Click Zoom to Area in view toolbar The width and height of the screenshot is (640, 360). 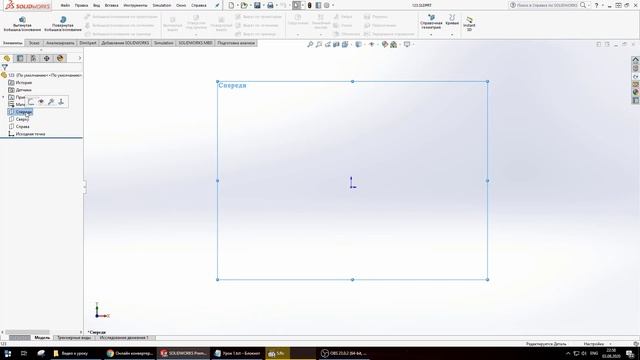point(319,44)
